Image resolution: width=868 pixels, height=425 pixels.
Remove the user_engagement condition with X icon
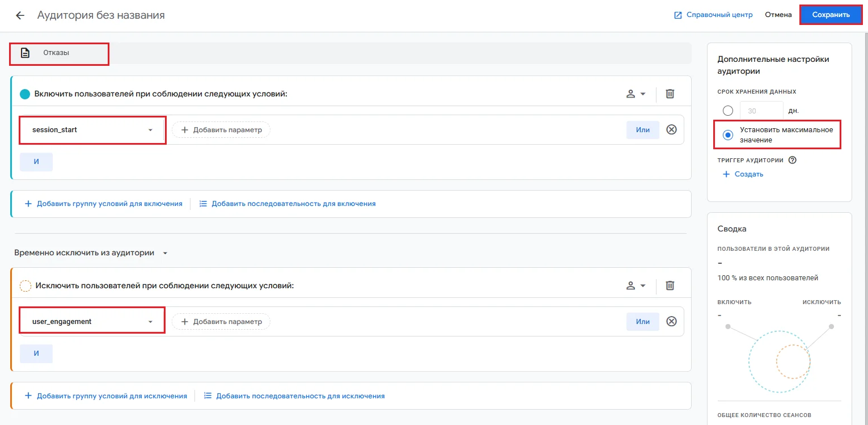671,322
